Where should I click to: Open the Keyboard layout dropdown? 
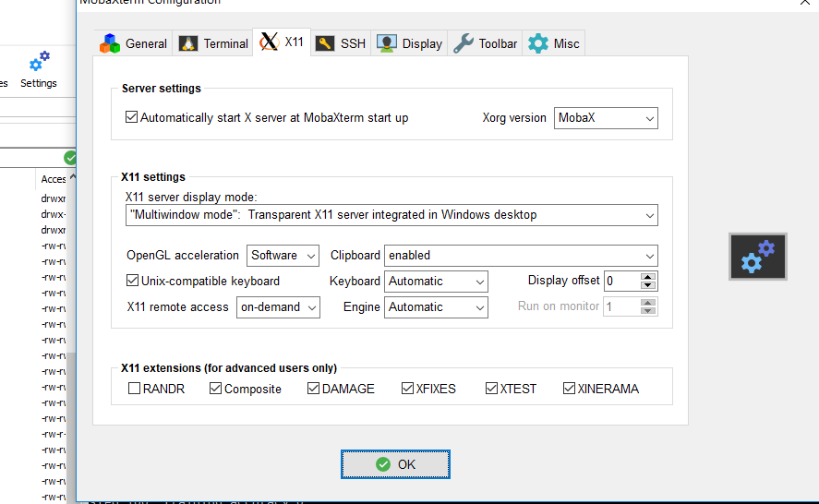point(436,282)
